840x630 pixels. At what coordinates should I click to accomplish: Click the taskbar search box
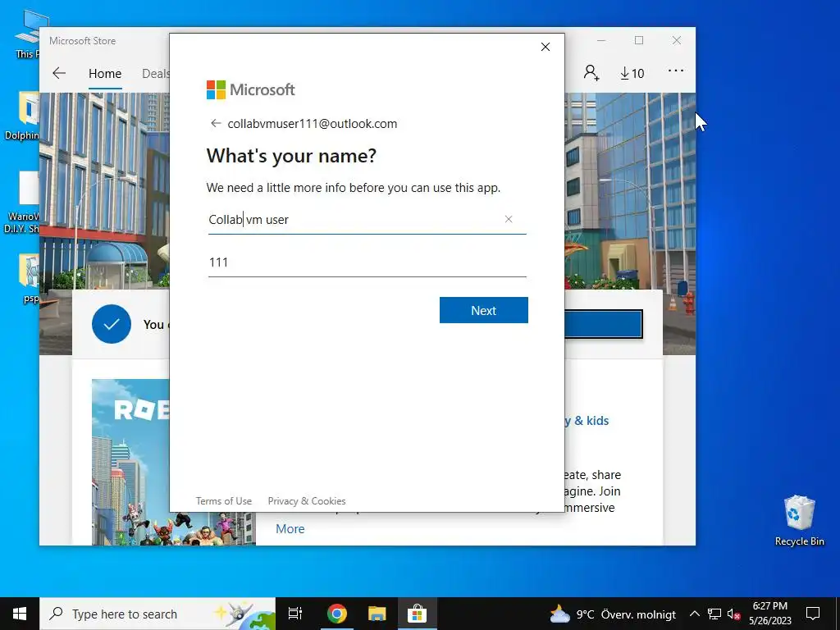click(157, 614)
